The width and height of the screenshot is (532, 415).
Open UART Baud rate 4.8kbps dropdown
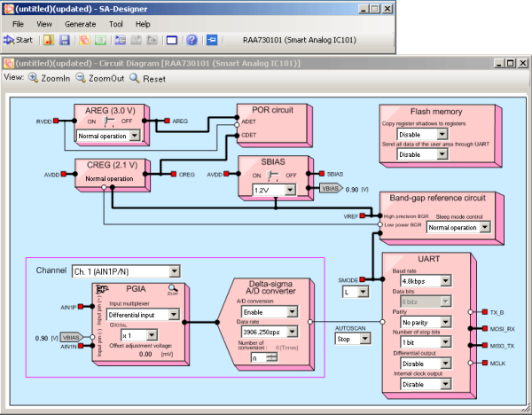[x=426, y=281]
